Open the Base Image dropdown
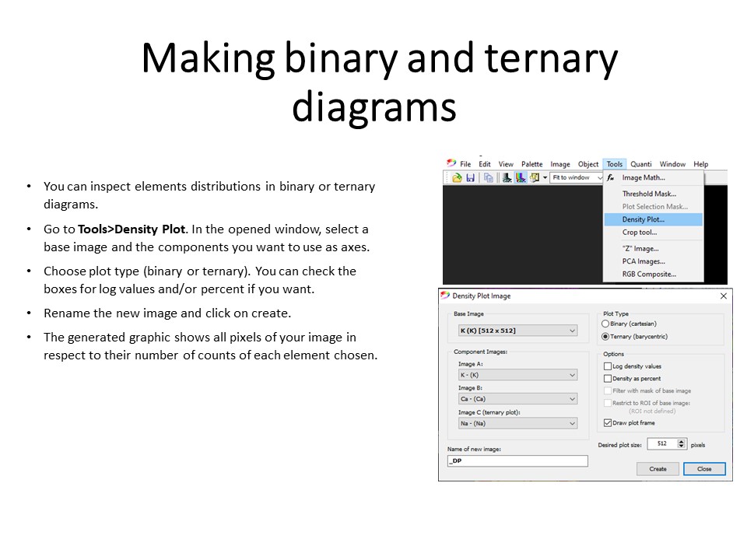This screenshot has width=747, height=560. pos(517,331)
